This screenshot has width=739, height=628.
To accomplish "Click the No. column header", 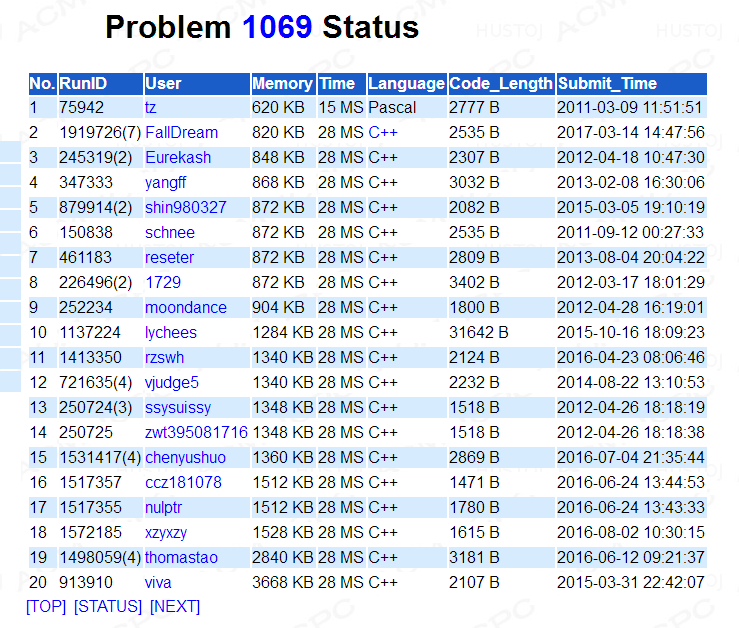I will click(x=43, y=83).
